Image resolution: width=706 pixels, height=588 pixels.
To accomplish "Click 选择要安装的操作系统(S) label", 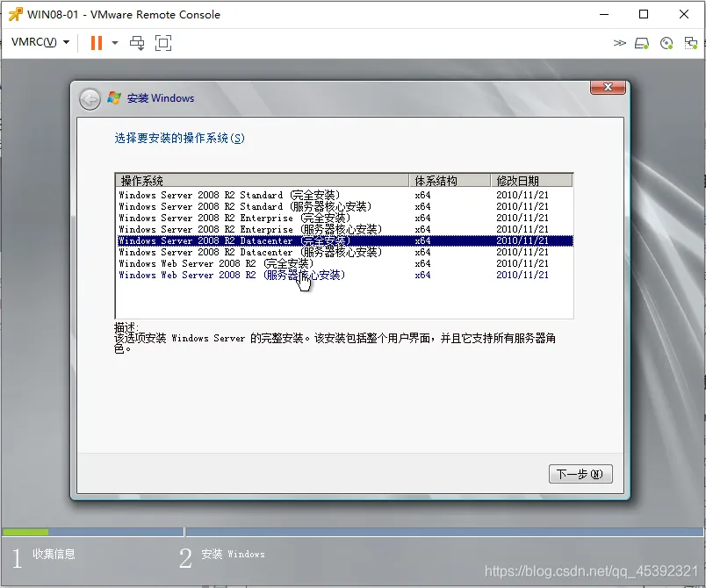I will tap(180, 138).
